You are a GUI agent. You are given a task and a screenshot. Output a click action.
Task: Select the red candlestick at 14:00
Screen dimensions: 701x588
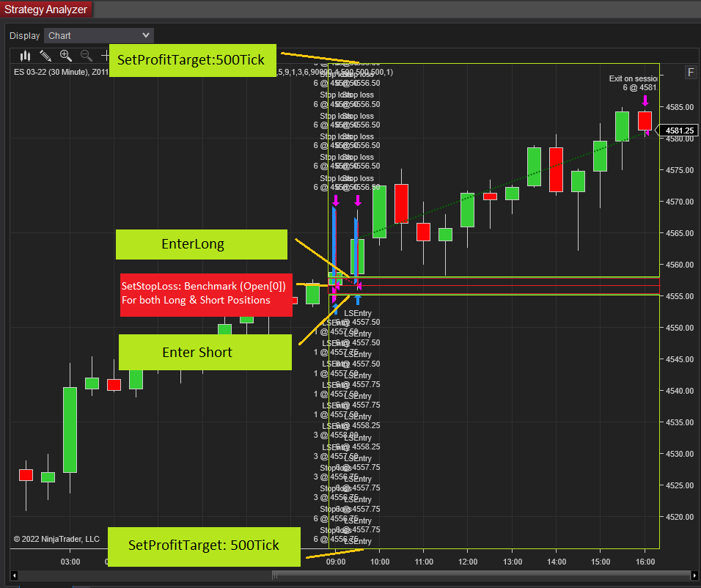556,169
